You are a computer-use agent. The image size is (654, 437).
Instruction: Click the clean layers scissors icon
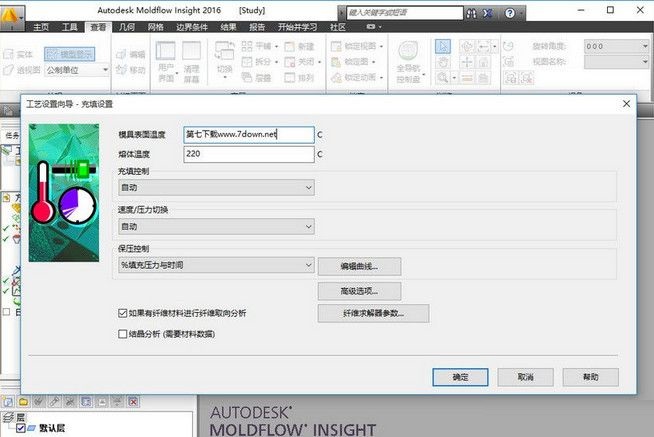(70, 402)
